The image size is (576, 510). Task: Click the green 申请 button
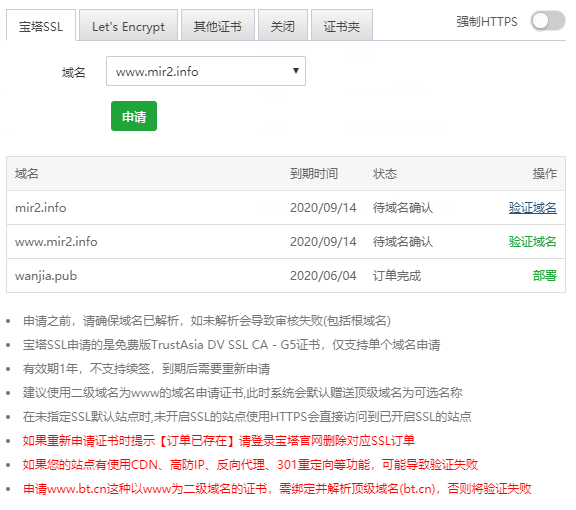point(134,116)
